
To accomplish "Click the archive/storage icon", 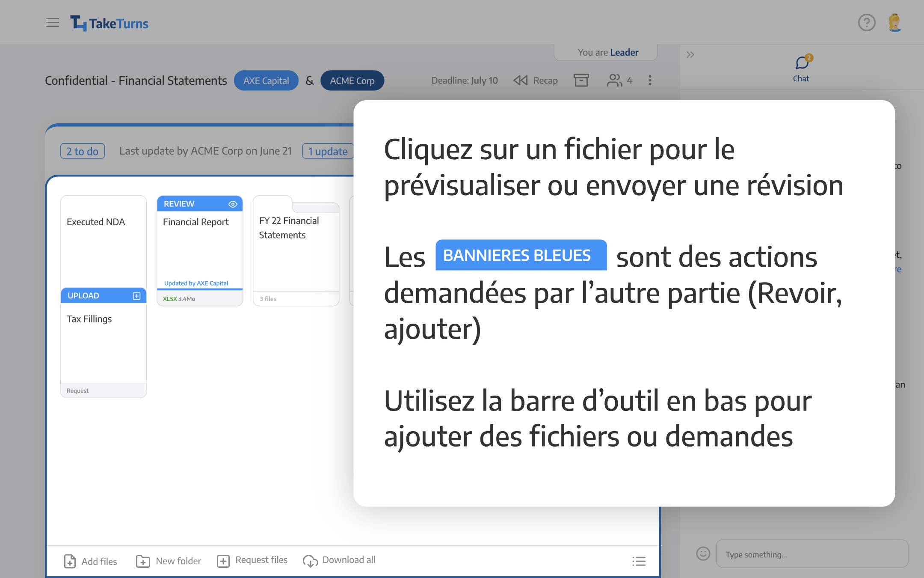I will coord(581,80).
